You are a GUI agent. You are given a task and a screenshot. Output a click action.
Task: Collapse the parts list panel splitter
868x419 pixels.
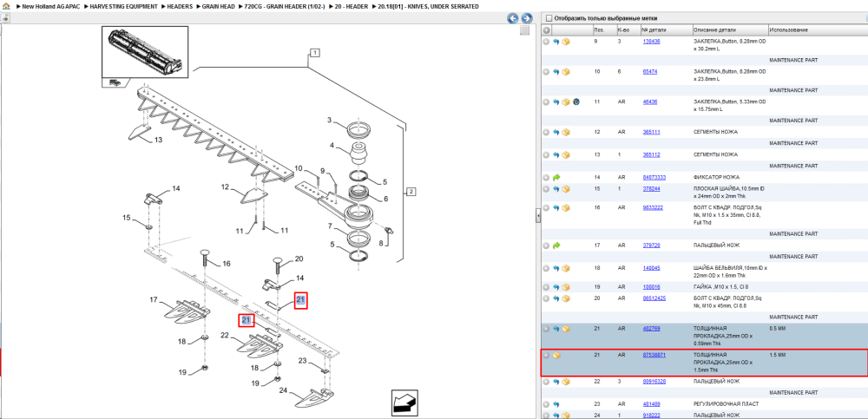click(x=538, y=216)
